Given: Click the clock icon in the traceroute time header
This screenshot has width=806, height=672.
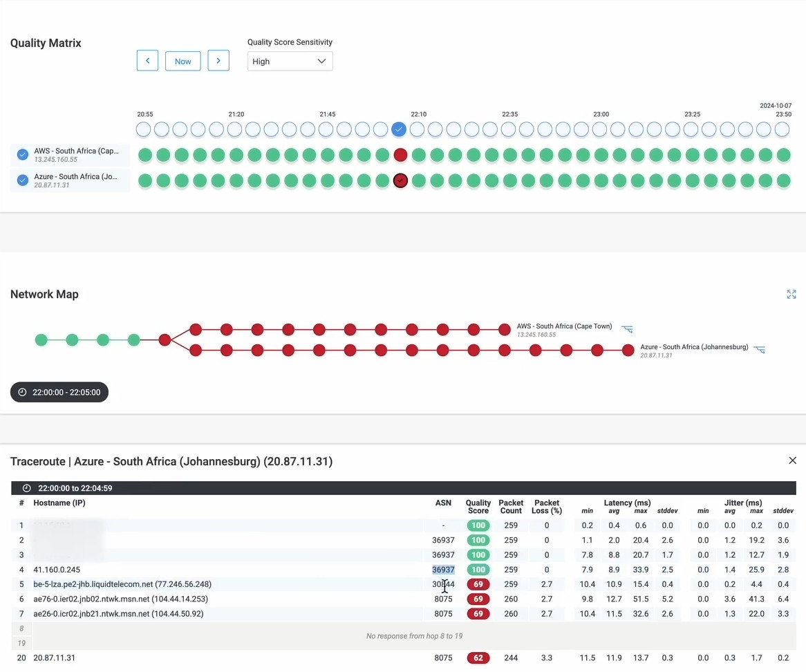Looking at the screenshot, I should pyautogui.click(x=26, y=488).
